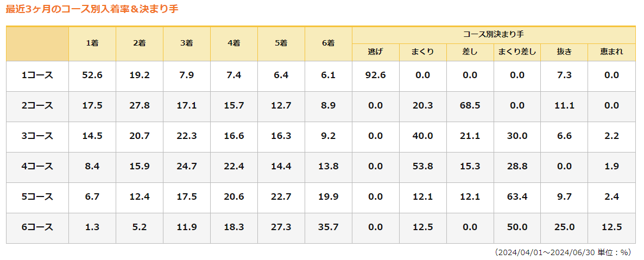Click the 恵まれ column header
Image resolution: width=644 pixels, height=260 pixels.
coord(611,52)
